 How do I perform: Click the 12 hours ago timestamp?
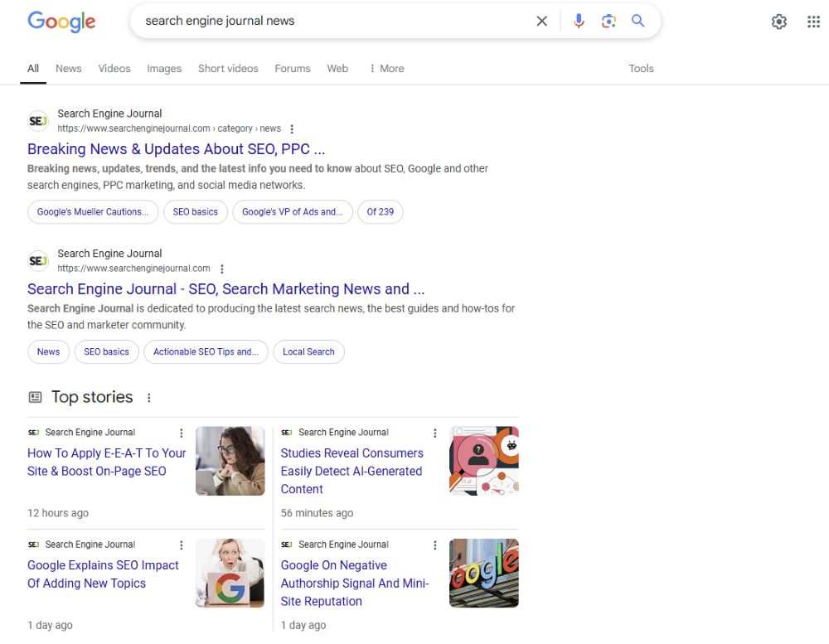[58, 513]
